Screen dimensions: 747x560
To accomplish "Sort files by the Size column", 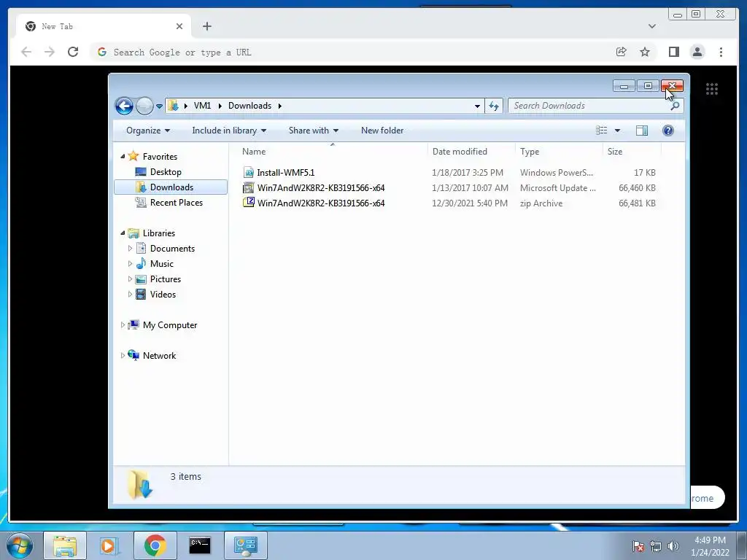I will click(x=632, y=152).
